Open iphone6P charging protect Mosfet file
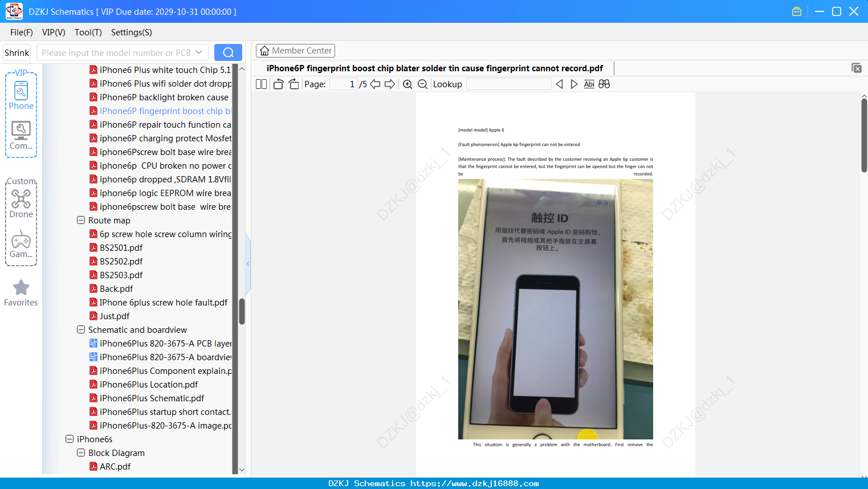This screenshot has width=868, height=489. pyautogui.click(x=161, y=138)
